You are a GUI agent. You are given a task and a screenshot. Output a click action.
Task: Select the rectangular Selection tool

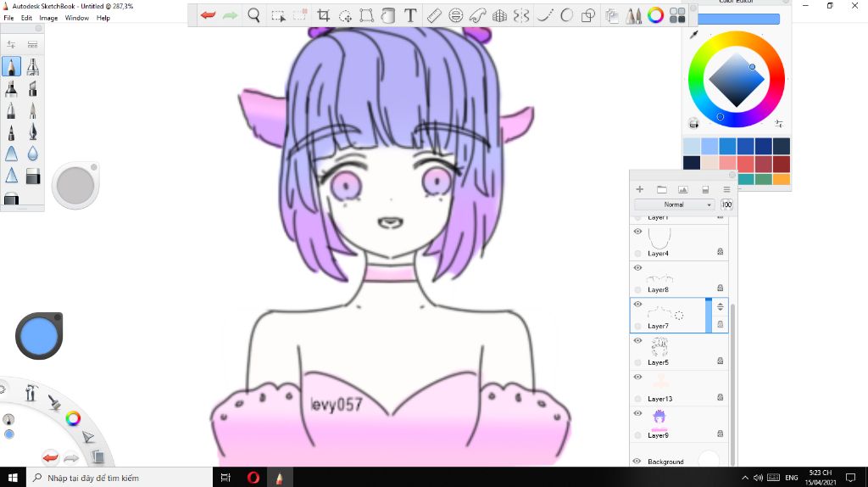click(278, 15)
